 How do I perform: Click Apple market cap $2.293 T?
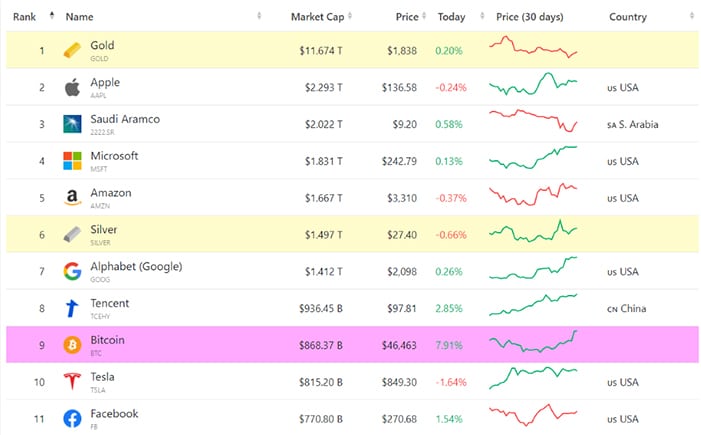[x=324, y=88]
